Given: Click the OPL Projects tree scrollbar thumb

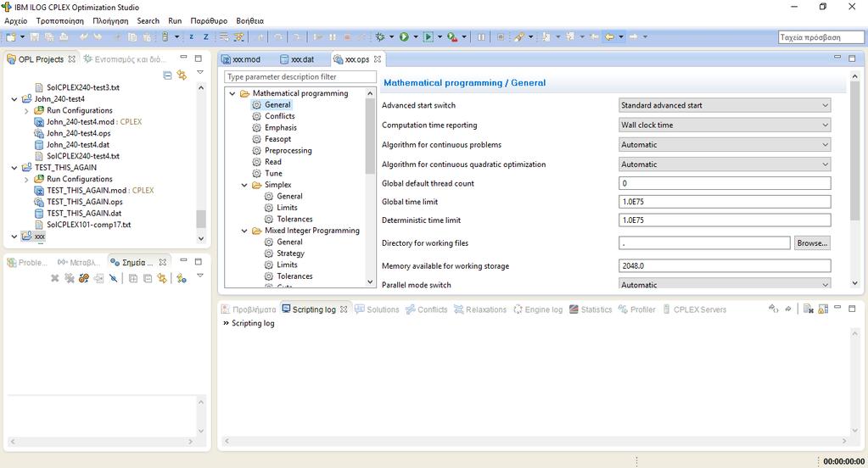Looking at the screenshot, I should [x=201, y=219].
